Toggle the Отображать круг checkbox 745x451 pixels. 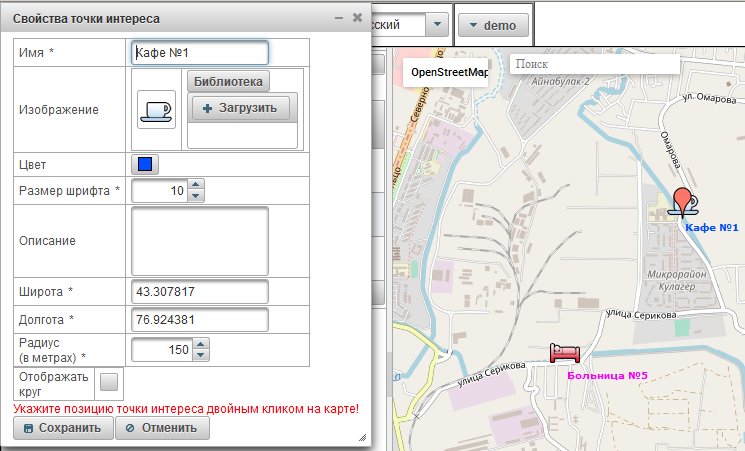(x=109, y=380)
